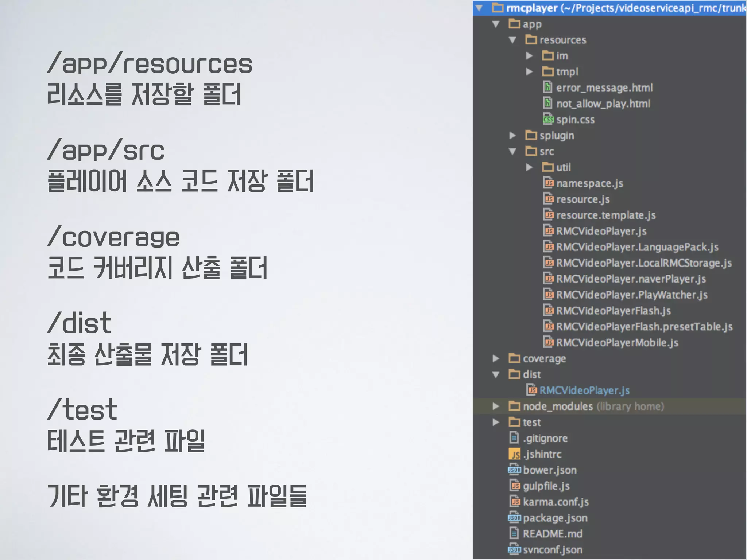The width and height of the screenshot is (747, 560).
Task: Select the error_message.html file name
Action: pyautogui.click(x=604, y=88)
